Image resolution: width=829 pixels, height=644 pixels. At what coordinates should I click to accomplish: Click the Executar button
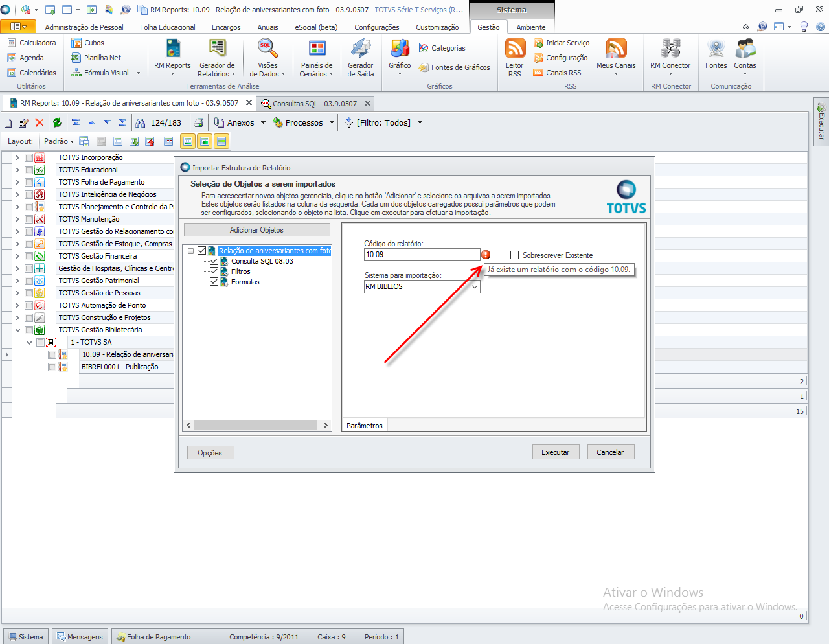[x=556, y=452]
